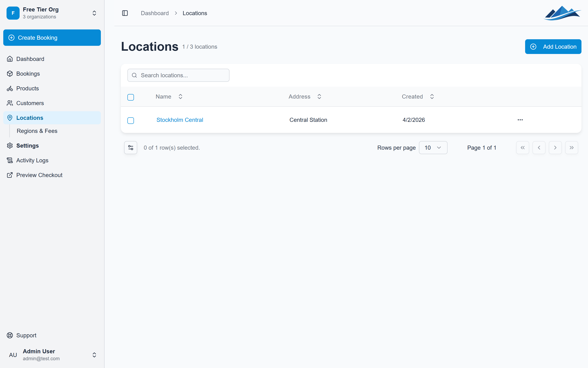Click the Page 1 of 1 text
The width and height of the screenshot is (588, 368).
(x=482, y=148)
